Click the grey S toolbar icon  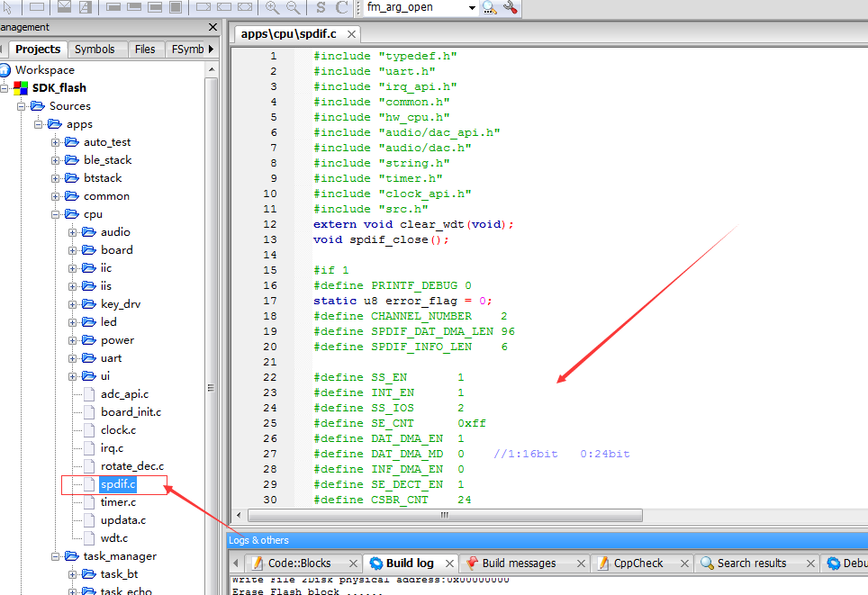pos(321,7)
